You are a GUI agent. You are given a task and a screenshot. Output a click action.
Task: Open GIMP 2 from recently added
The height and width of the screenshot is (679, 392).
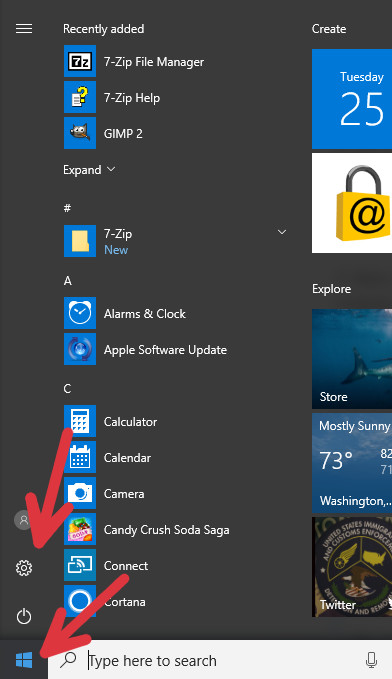click(80, 133)
